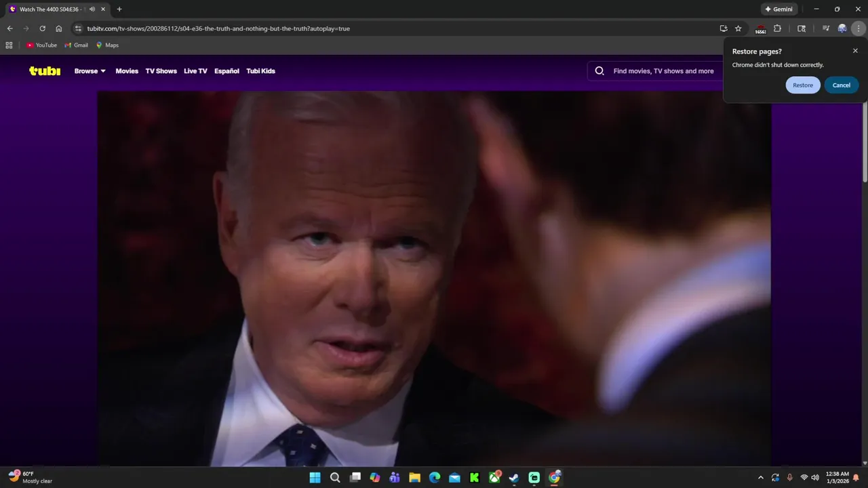Open the Browse dropdown menu
Image resolution: width=868 pixels, height=488 pixels.
pyautogui.click(x=90, y=71)
